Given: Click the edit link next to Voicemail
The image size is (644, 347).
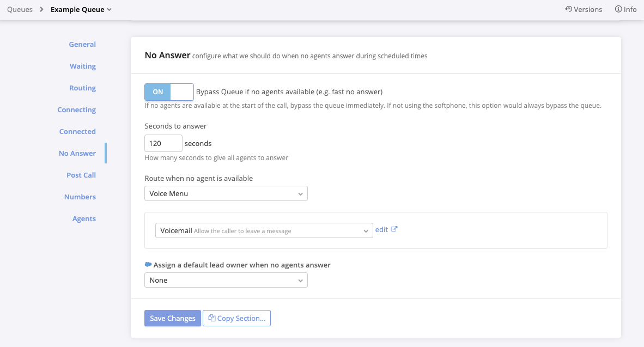Looking at the screenshot, I should [x=381, y=230].
